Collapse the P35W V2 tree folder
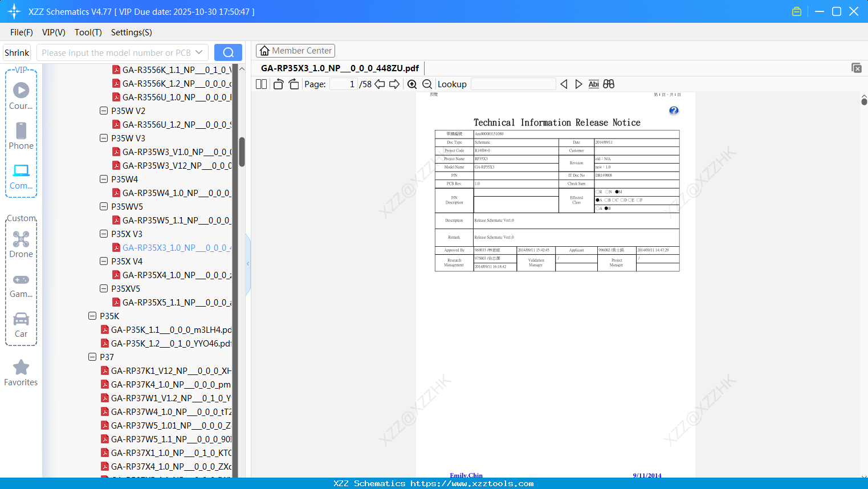The height and width of the screenshot is (489, 868). coord(104,111)
